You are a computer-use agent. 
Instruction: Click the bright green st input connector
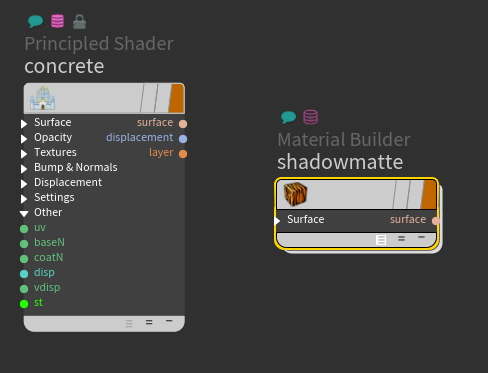click(24, 304)
